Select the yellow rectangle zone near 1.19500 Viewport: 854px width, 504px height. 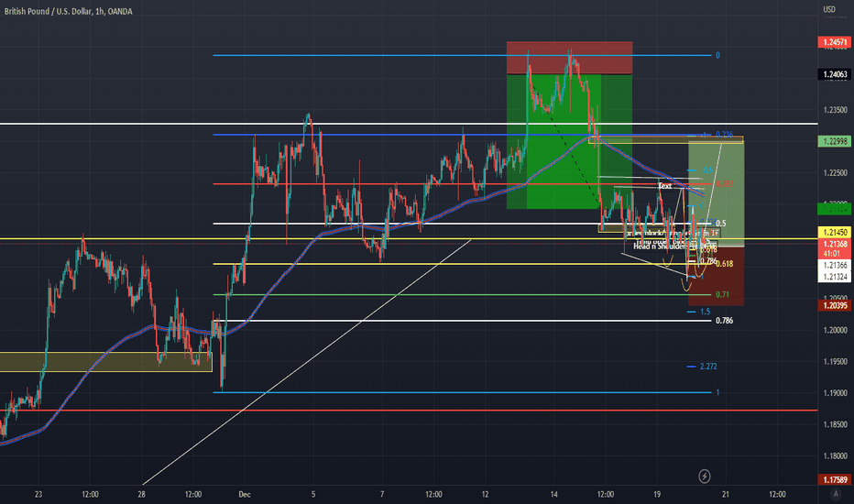pos(105,362)
